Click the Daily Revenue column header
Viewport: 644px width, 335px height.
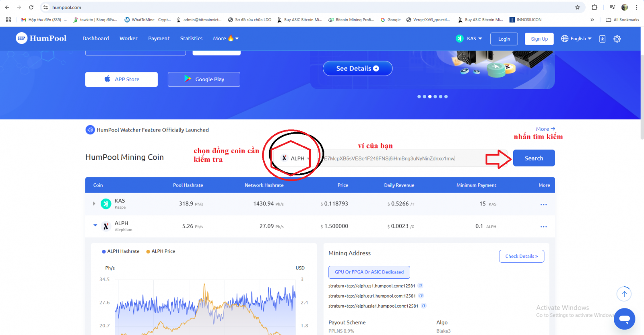[399, 185]
